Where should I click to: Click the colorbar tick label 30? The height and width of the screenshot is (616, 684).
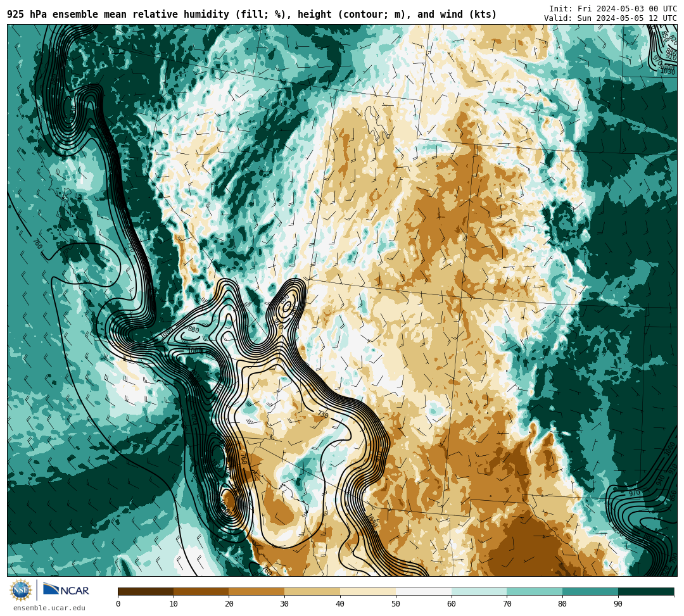tap(284, 604)
